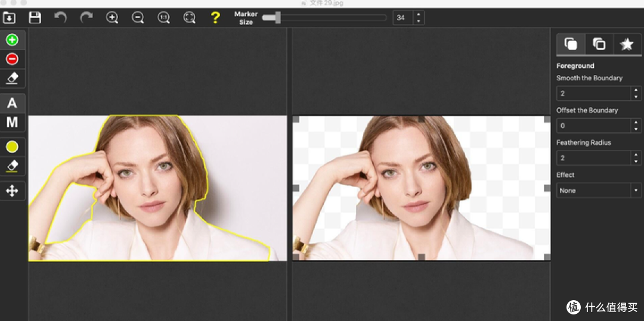Pick the yellow outline marker tool
Viewport: 644px width, 321px height.
[x=13, y=147]
